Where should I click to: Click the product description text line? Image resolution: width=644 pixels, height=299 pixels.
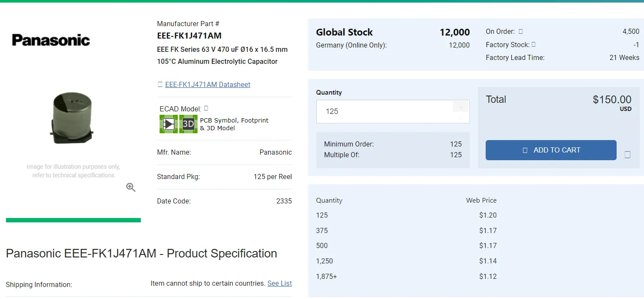point(222,55)
